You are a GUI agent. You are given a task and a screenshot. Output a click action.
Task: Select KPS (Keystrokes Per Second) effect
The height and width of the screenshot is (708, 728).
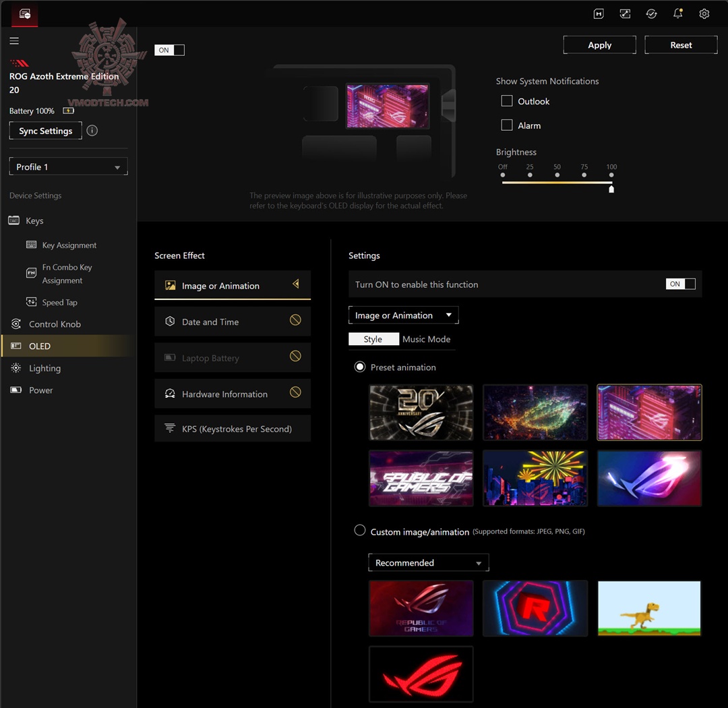click(233, 429)
